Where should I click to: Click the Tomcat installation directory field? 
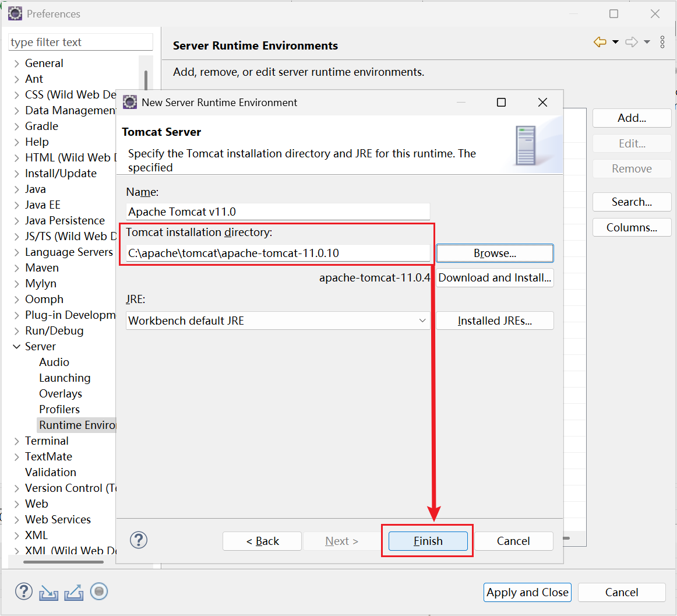tap(278, 253)
